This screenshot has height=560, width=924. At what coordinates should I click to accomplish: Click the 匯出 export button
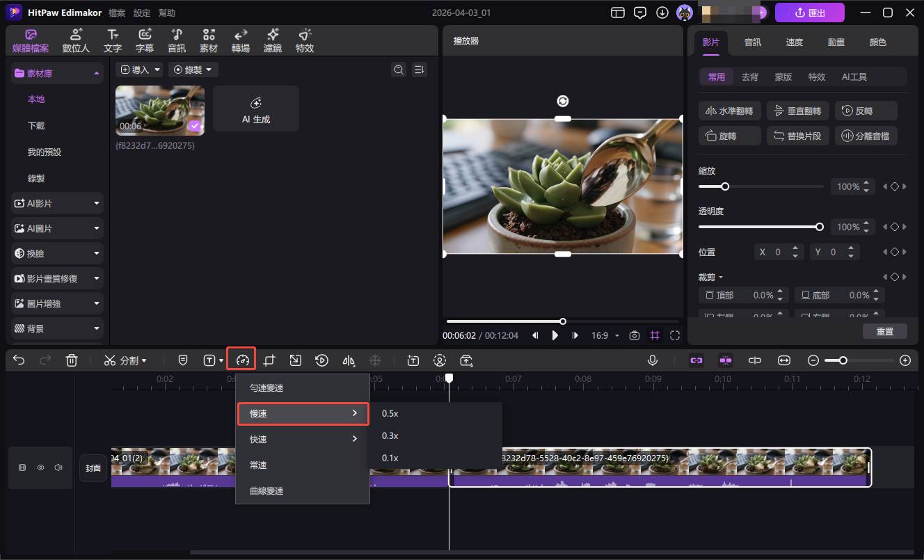[809, 13]
